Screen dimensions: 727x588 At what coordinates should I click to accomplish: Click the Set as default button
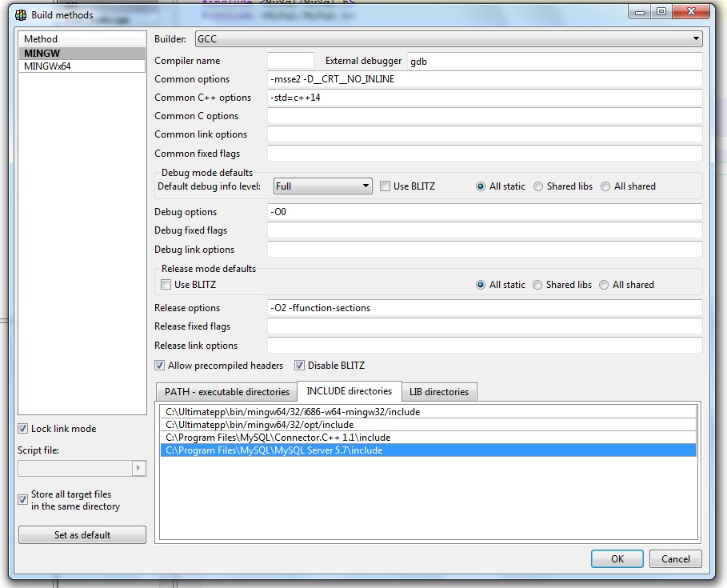82,534
